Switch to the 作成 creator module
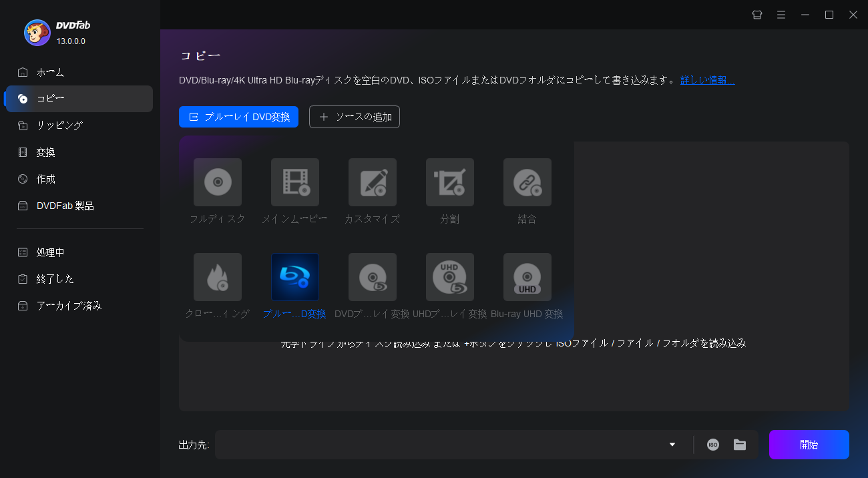Image resolution: width=868 pixels, height=478 pixels. [79, 179]
